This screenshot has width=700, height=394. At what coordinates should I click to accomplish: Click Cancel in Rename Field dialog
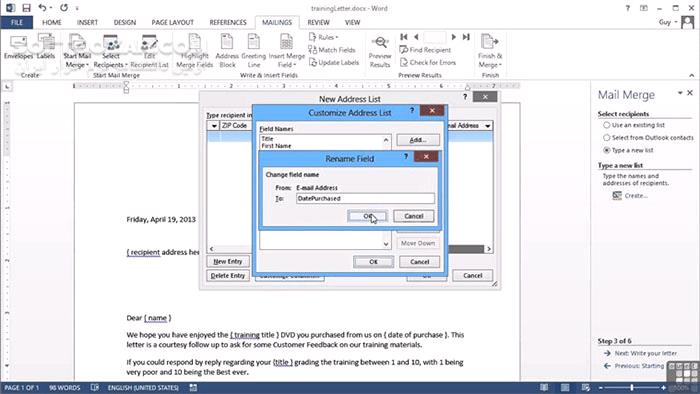413,216
